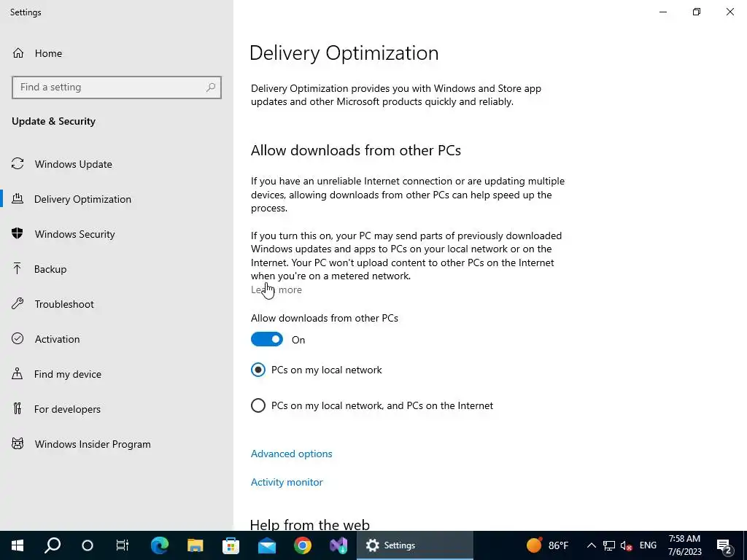Click the Backup arrow icon
Screen dimensions: 747x560
[x=18, y=268]
